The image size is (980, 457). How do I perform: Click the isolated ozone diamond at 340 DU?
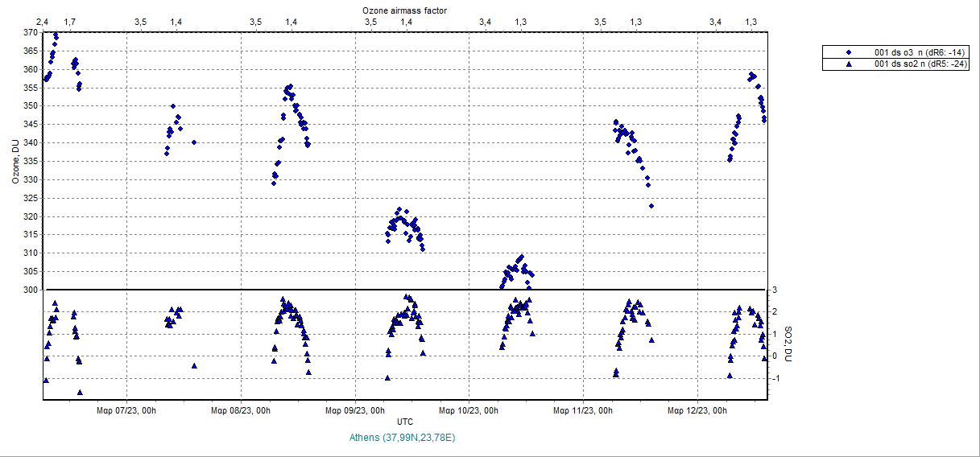[194, 142]
